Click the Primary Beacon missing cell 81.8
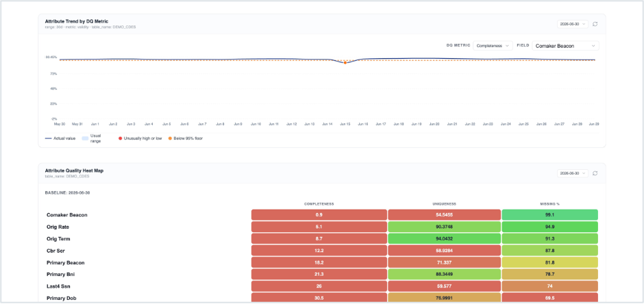The image size is (644, 304). coord(550,262)
